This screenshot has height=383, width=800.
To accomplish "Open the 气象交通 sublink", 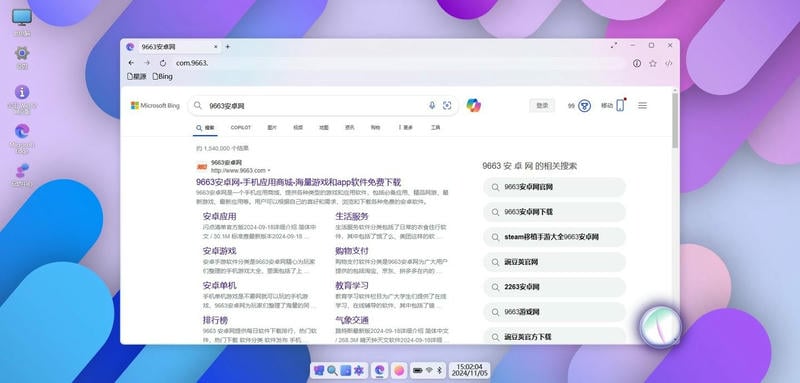I will [x=352, y=320].
